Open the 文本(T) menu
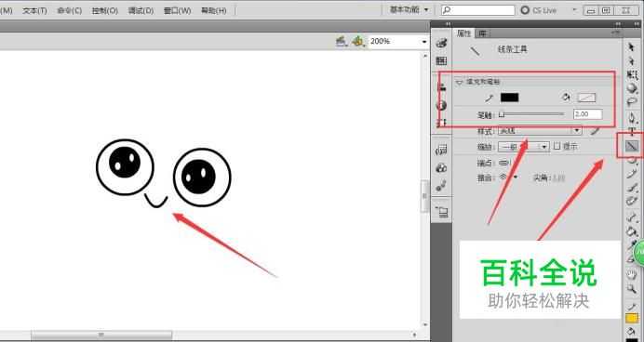Screen dimensions: 644x342 tap(34, 10)
